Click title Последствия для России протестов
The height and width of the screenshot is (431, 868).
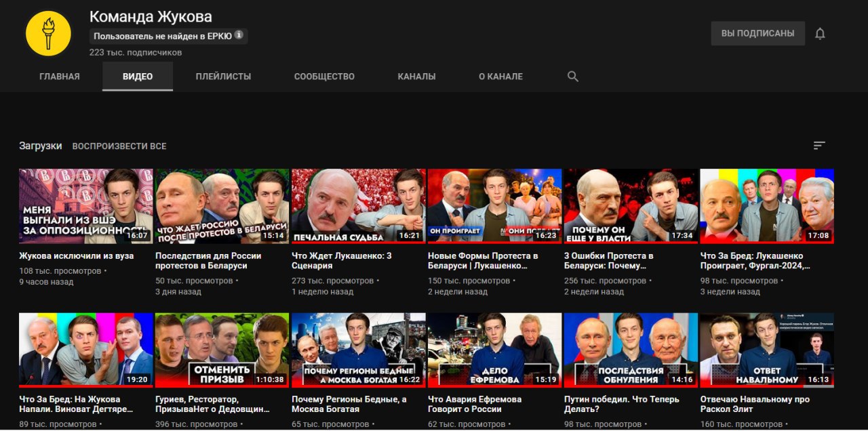tap(208, 261)
